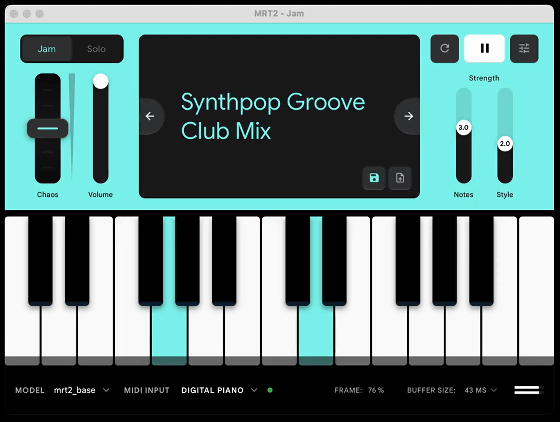Switch to Jam mode
The width and height of the screenshot is (560, 422).
[x=47, y=49]
